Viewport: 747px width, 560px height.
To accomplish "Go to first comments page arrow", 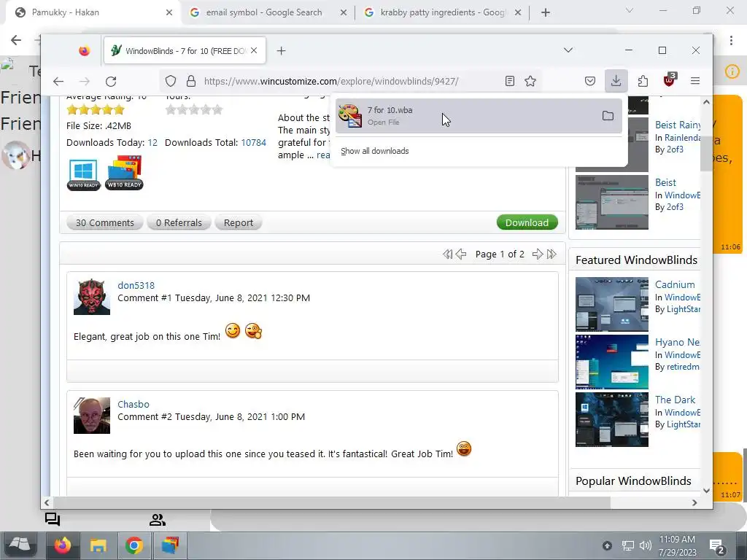I will point(447,254).
